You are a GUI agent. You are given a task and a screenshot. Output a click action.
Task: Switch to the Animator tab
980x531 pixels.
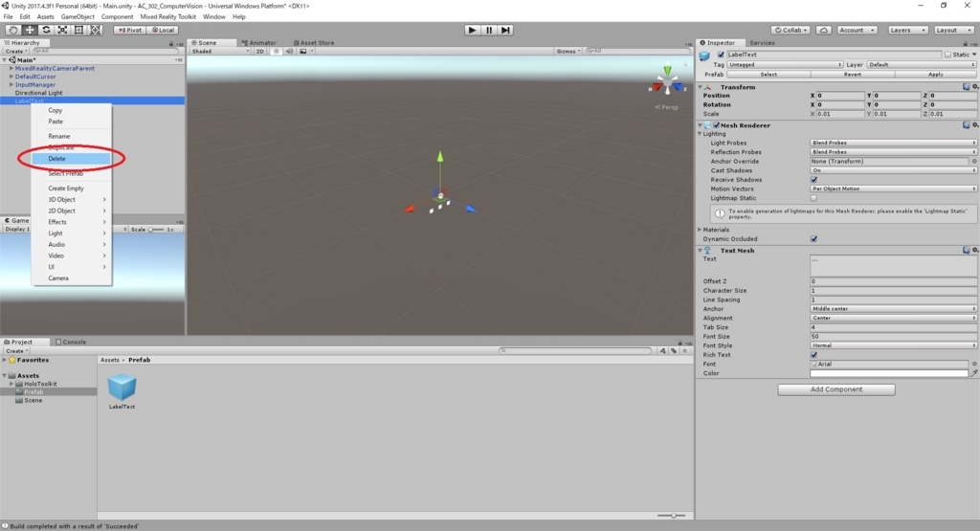[x=258, y=42]
